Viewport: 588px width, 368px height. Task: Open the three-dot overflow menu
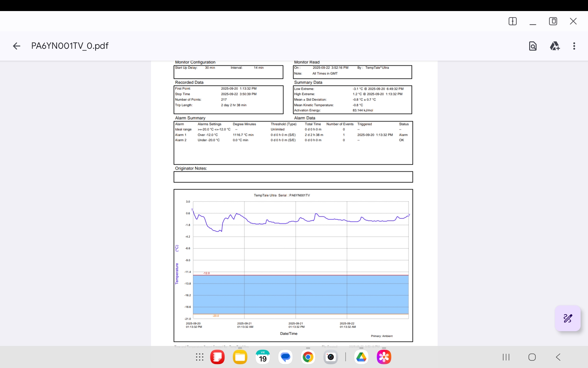574,46
